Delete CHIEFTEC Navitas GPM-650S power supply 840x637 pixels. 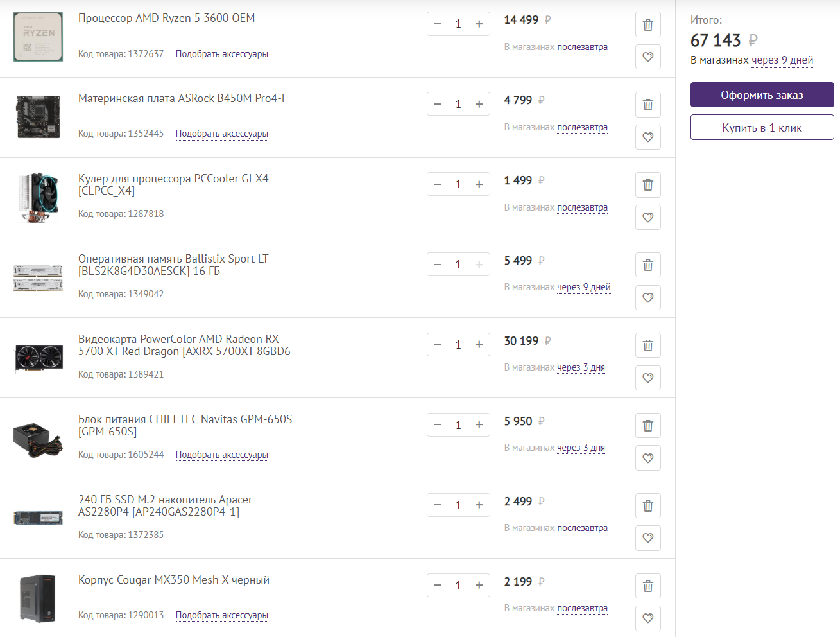pos(648,426)
